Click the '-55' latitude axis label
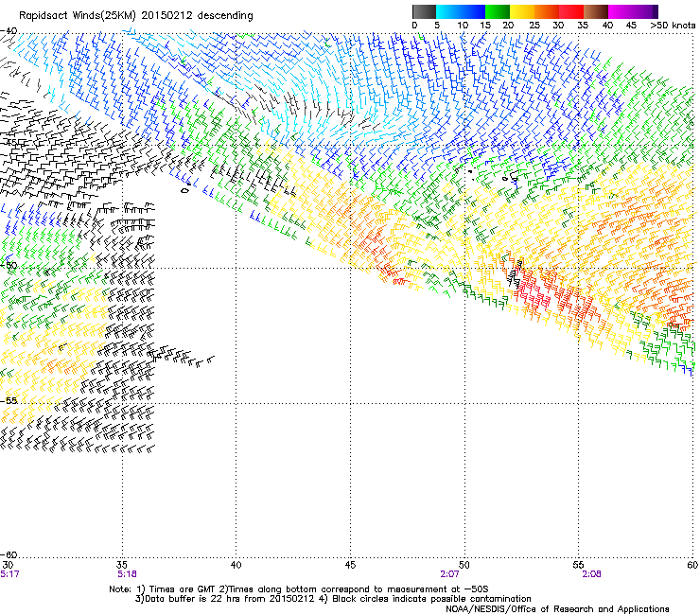This screenshot has height=615, width=700. (9, 401)
